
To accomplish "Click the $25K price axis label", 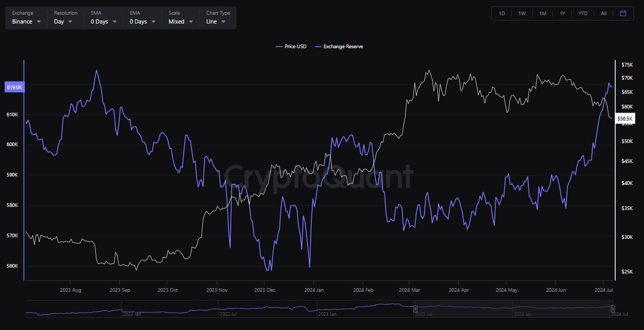I will pyautogui.click(x=627, y=271).
